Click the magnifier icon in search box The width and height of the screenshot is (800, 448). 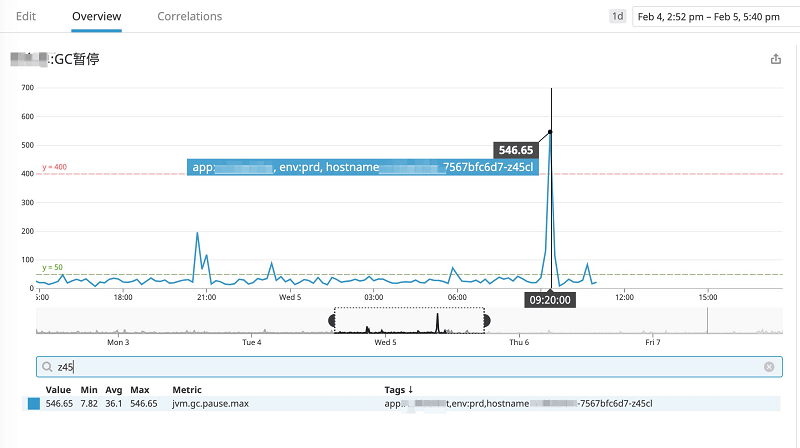(x=47, y=367)
